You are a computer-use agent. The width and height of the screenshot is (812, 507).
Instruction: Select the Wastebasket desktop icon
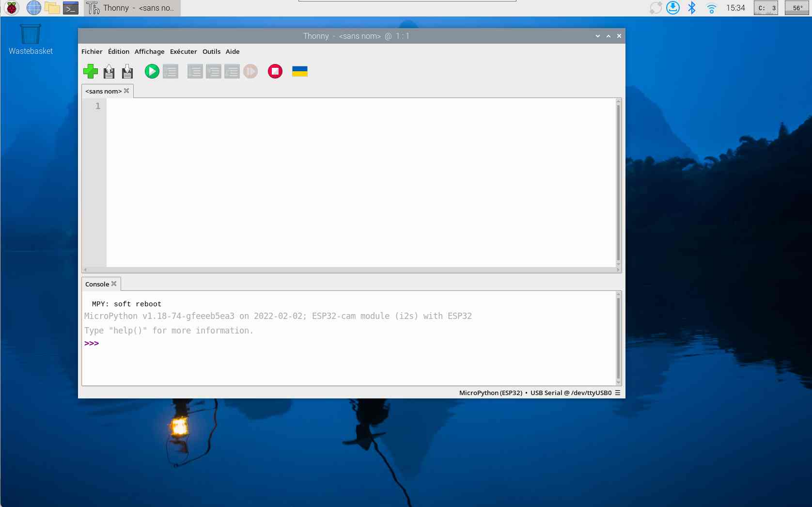[x=31, y=39]
